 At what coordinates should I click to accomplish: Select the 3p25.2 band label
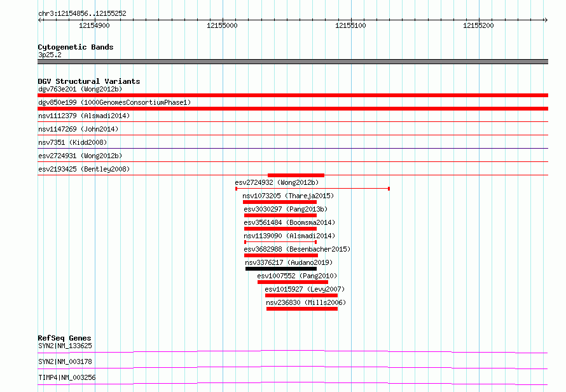(x=50, y=55)
